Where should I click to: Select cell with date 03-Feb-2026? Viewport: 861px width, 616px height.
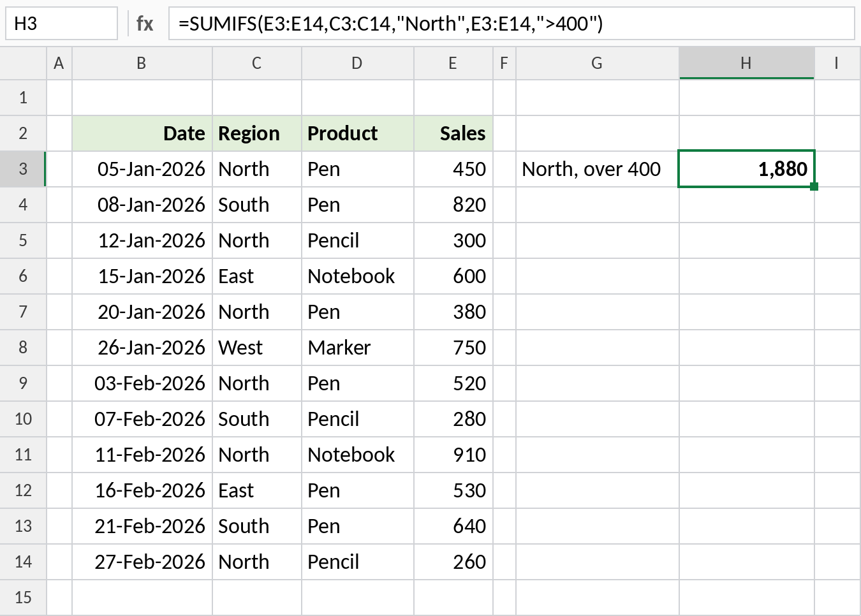[142, 383]
